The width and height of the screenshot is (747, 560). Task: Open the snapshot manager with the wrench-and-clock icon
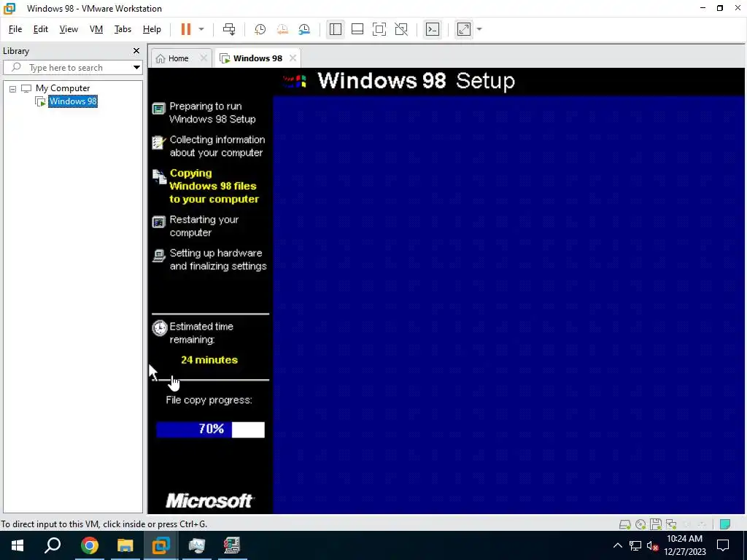click(304, 29)
